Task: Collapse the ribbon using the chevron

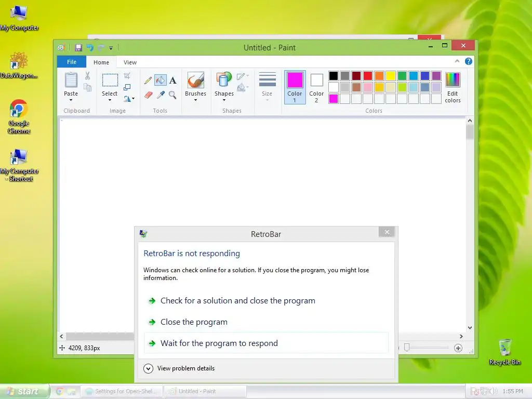Action: 457,61
